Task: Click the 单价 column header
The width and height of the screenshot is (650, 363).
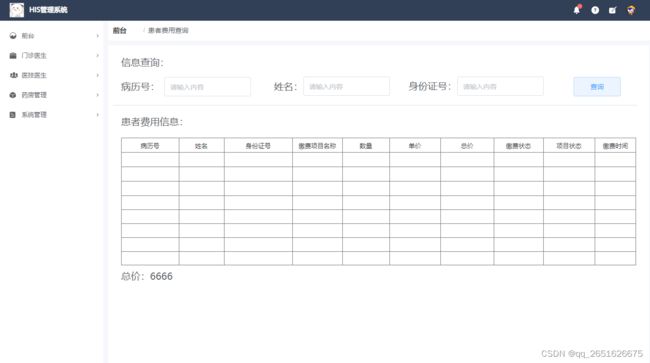Action: [x=415, y=146]
